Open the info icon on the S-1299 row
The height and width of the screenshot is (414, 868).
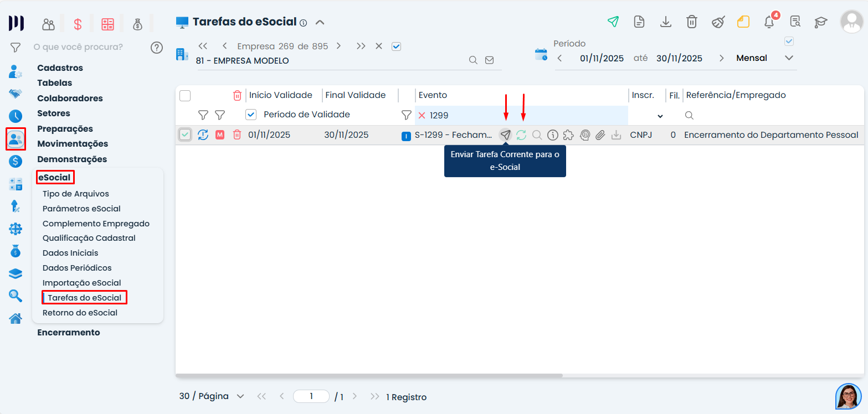(x=552, y=134)
